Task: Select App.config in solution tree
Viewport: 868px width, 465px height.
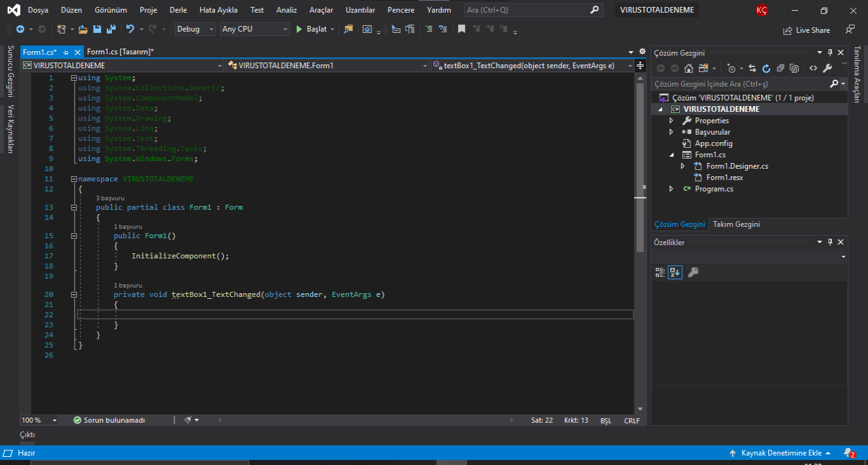Action: (x=713, y=143)
